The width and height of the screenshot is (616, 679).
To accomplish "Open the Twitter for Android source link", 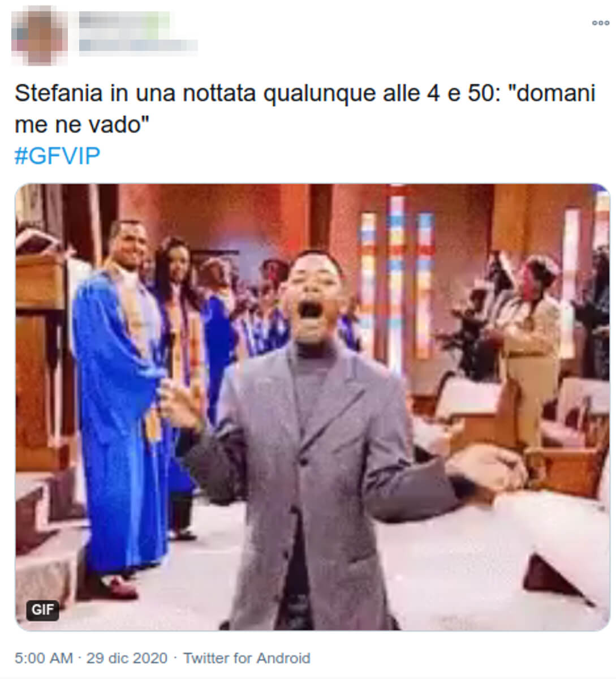I will (247, 658).
